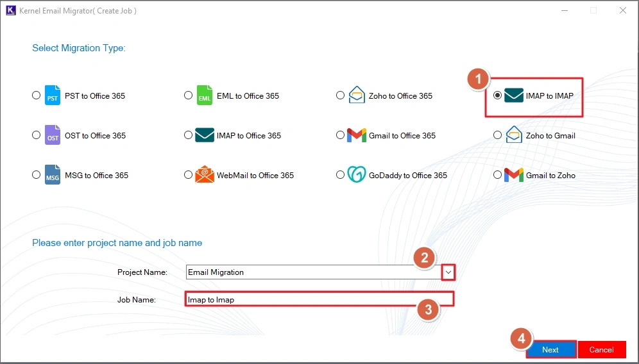
Task: Click the 'Project Name:' label
Action: (142, 272)
